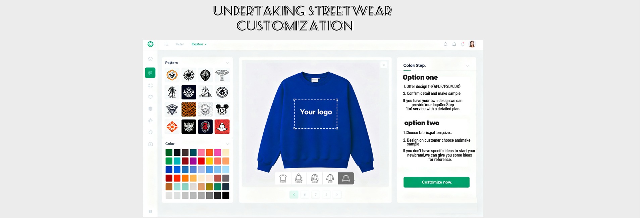This screenshot has height=218, width=644.
Task: Open the Coston dropdown menu
Action: tap(199, 44)
